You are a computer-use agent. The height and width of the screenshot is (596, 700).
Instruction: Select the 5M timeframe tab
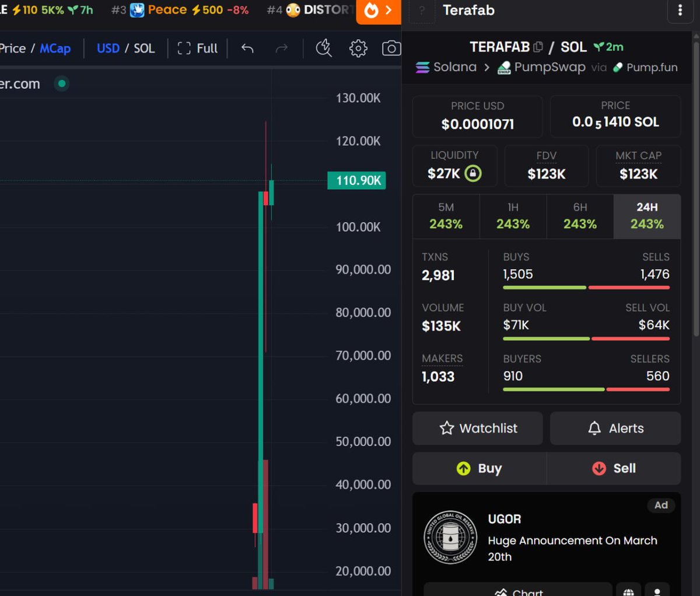tap(446, 217)
